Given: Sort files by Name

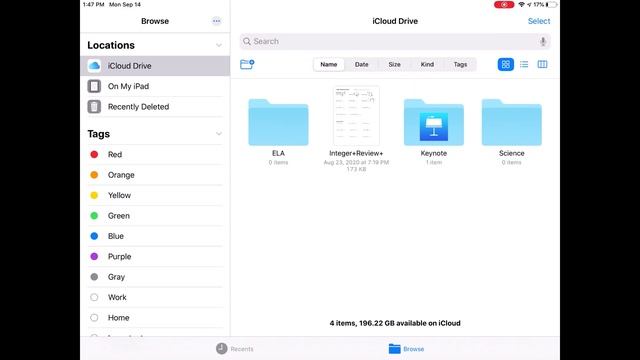Looking at the screenshot, I should coord(329,64).
